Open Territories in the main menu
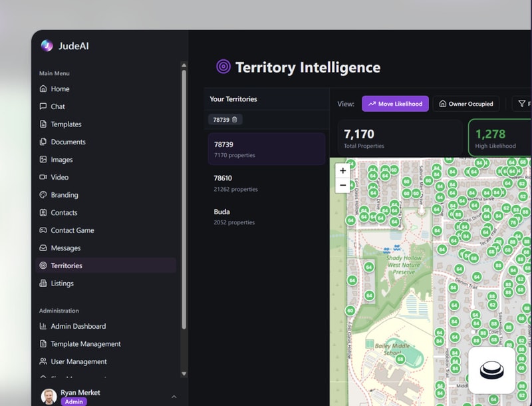 point(66,266)
